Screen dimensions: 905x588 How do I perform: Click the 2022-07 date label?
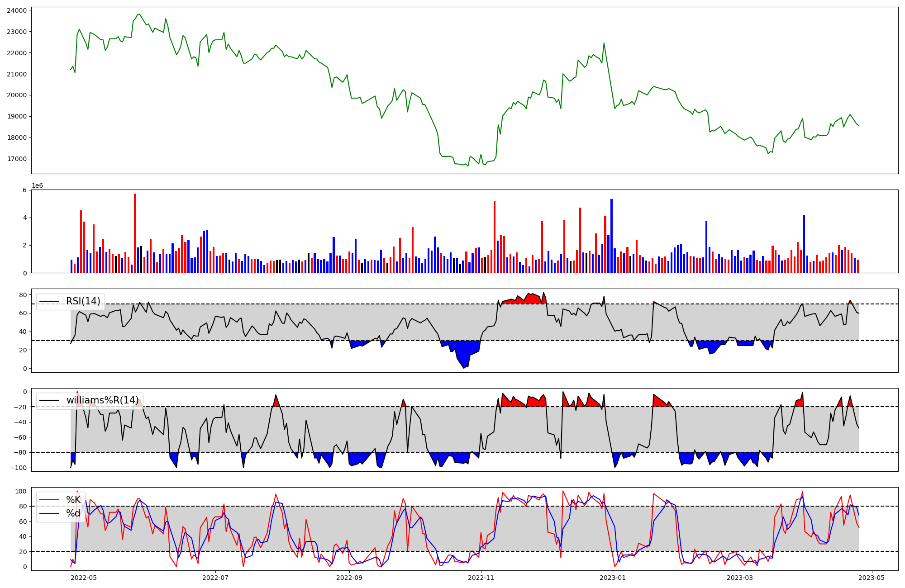pyautogui.click(x=215, y=578)
